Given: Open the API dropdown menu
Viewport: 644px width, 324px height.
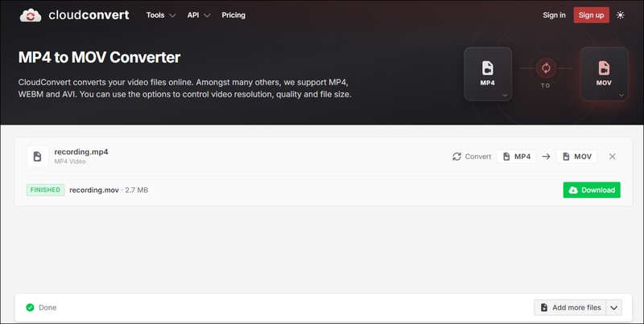Looking at the screenshot, I should pyautogui.click(x=199, y=15).
